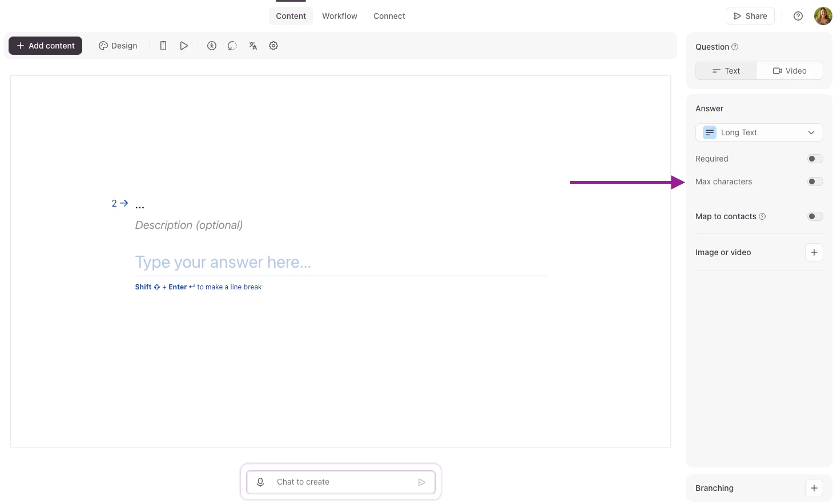This screenshot has height=504, width=833.
Task: Click the 'Branching' label
Action: coord(714,488)
